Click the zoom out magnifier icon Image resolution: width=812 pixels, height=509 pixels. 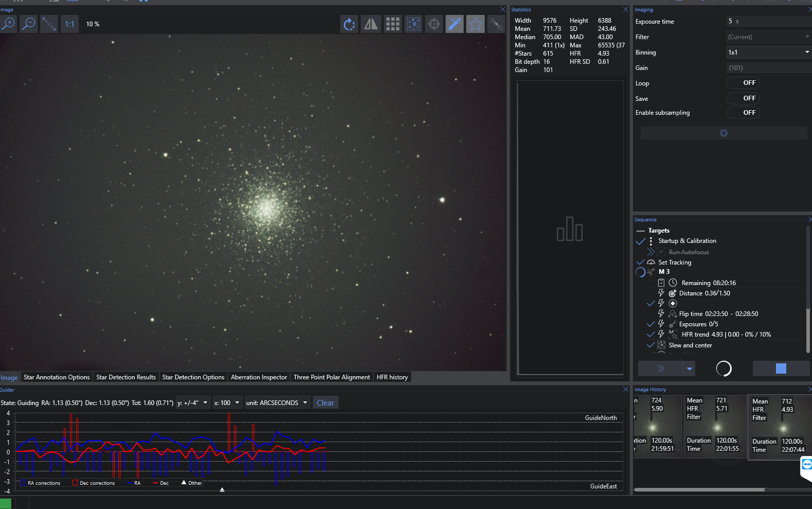(x=29, y=24)
